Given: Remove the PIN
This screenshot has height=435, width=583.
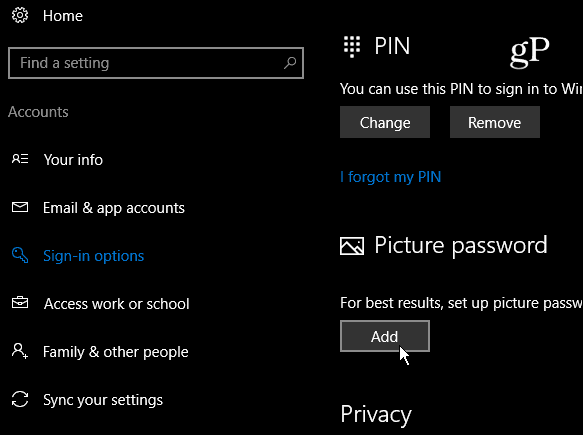Looking at the screenshot, I should coord(495,122).
